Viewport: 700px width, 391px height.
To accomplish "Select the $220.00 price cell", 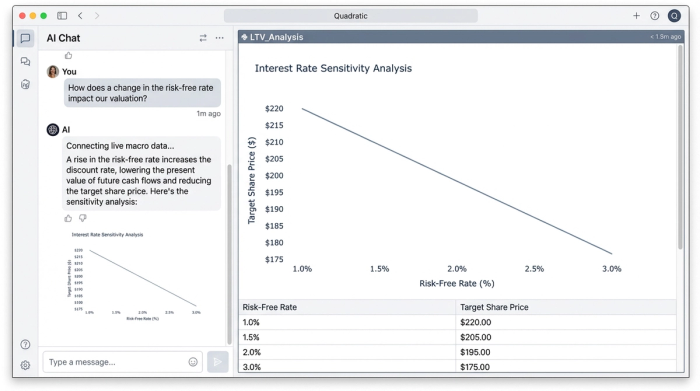I will (566, 322).
